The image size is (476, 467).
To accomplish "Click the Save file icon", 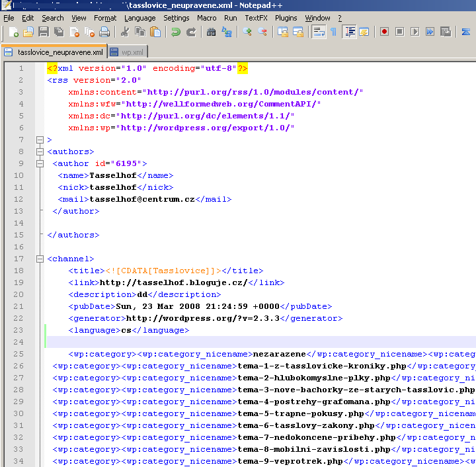I will pos(44,32).
